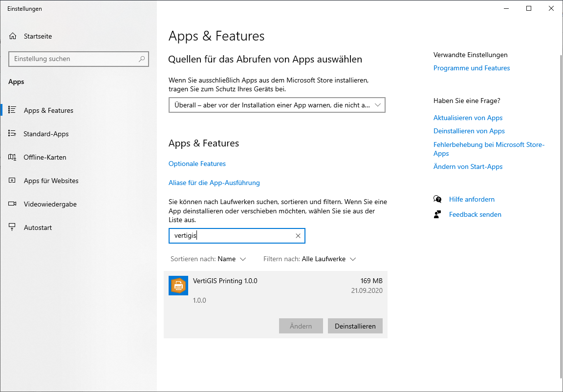Open Offline-Karten settings page

click(45, 157)
